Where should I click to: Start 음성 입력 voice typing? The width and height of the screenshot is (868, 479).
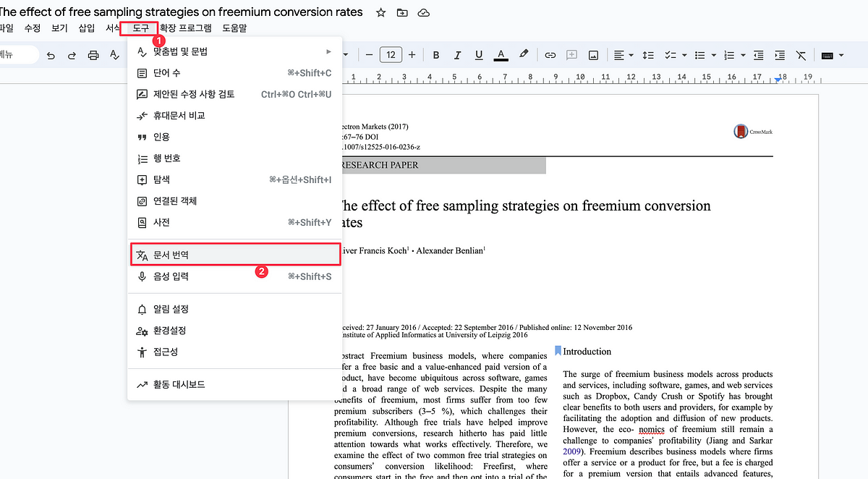pos(233,276)
